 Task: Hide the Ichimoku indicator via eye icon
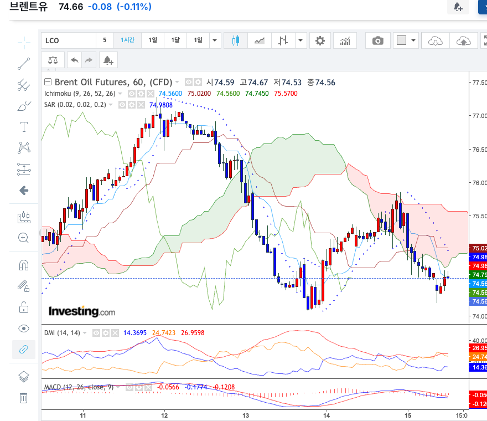132,94
